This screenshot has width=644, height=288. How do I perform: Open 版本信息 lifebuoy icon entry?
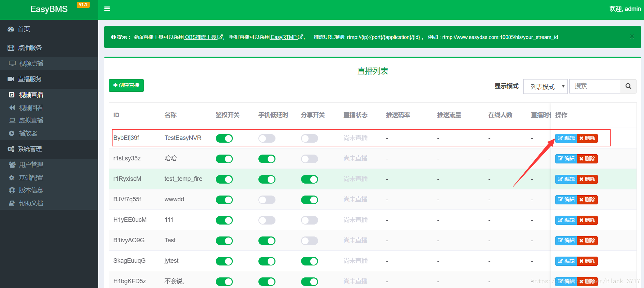[12, 190]
